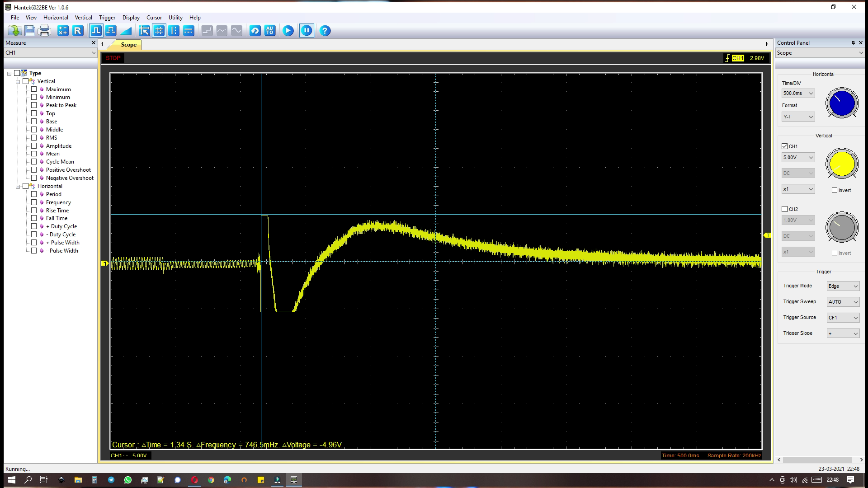Close the Measure panel
Viewport: 868px width, 488px height.
click(x=94, y=43)
